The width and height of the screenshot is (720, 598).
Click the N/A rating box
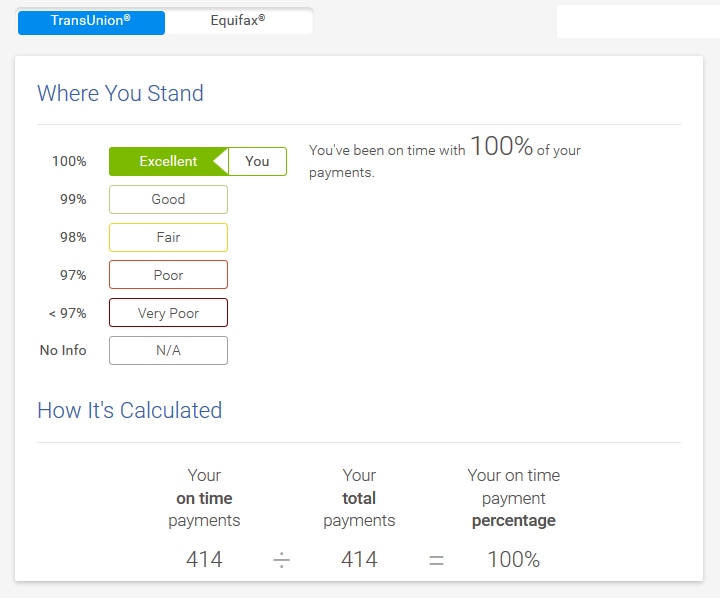pos(168,351)
